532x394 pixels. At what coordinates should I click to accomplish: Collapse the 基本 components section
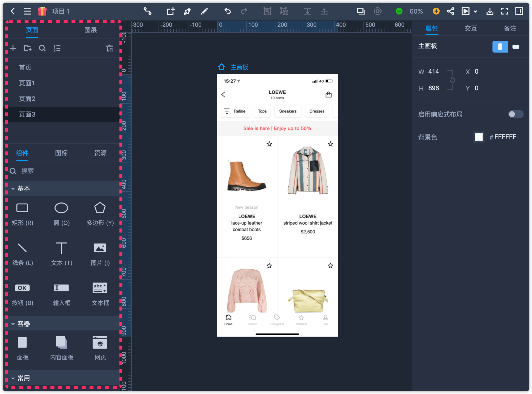pyautogui.click(x=13, y=189)
